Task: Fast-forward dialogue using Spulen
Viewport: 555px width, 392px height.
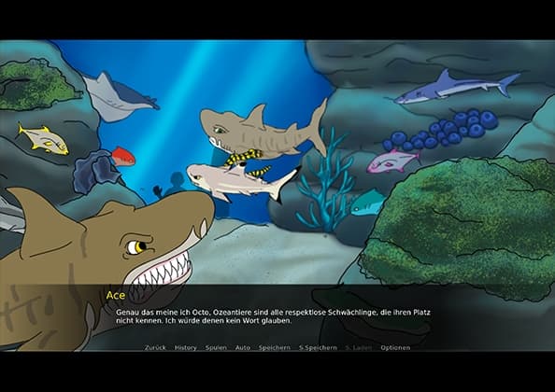Action: point(216,347)
